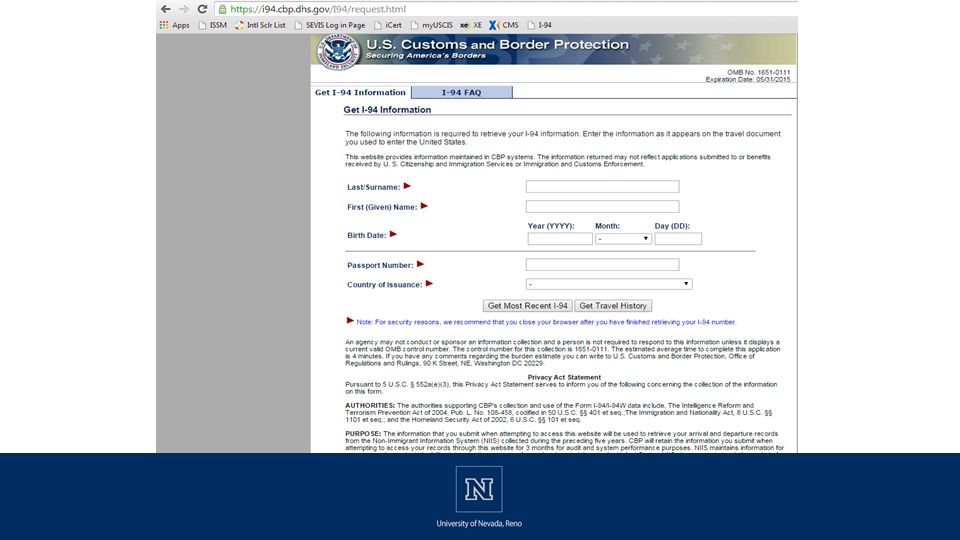
Task: Open the birth Month dropdown
Action: 623,239
